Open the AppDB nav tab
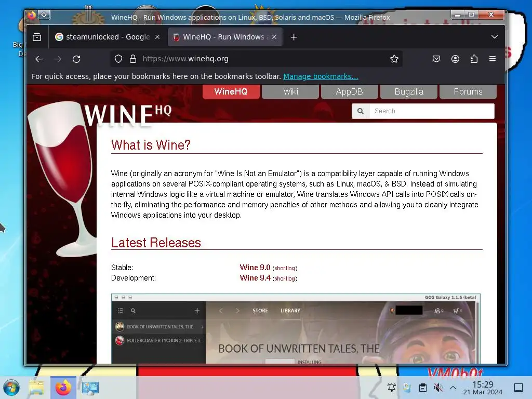The height and width of the screenshot is (399, 532). (x=350, y=91)
